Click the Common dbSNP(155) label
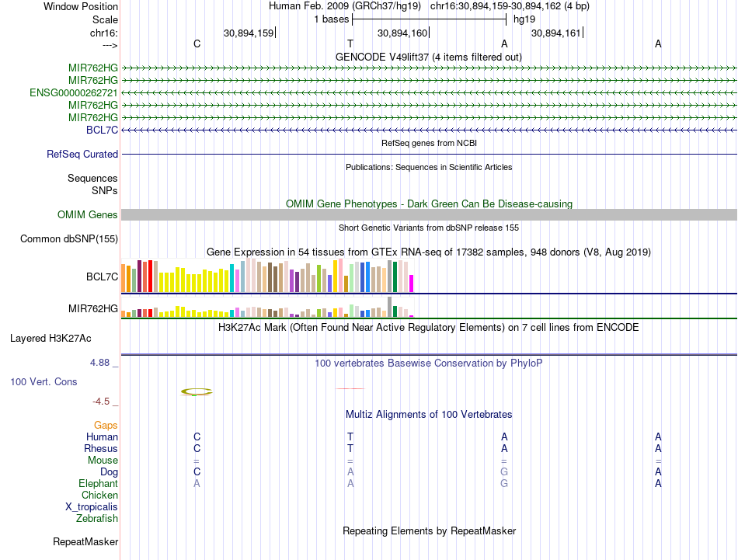Screen dimensions: 738x560 (x=69, y=238)
